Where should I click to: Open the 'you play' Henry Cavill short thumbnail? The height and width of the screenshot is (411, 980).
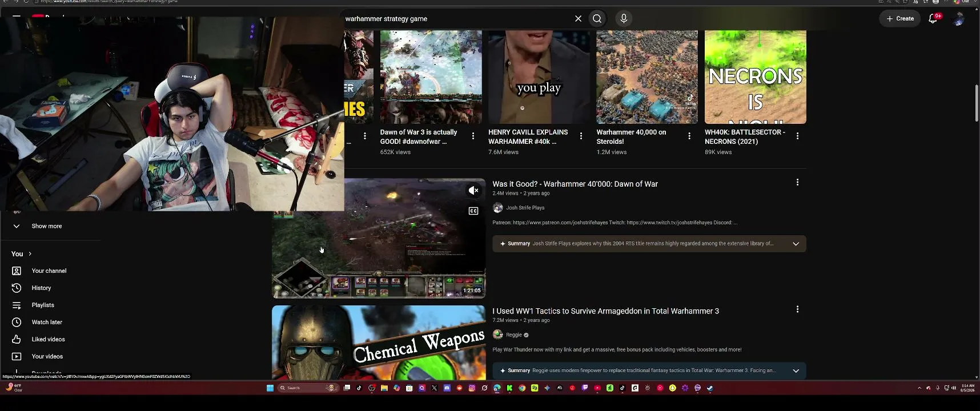pyautogui.click(x=539, y=77)
